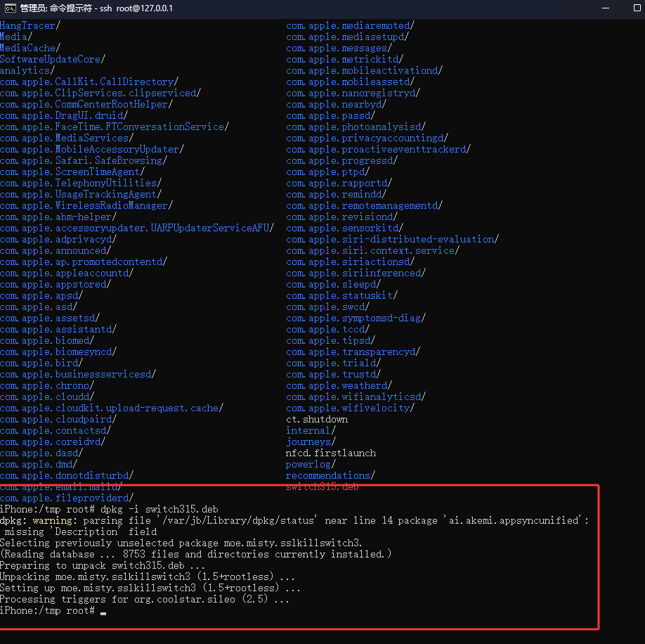Image resolution: width=645 pixels, height=644 pixels.
Task: Click 'com.apple.MediaServices/' entry
Action: [x=67, y=138]
